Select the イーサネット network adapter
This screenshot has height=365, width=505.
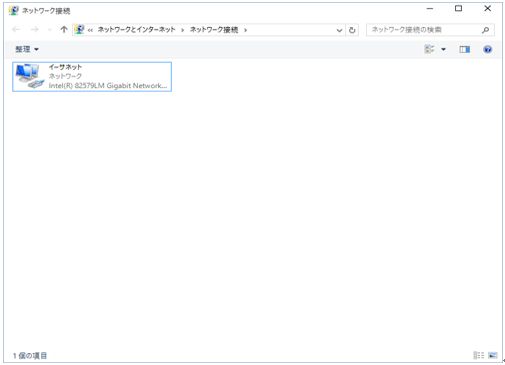(92, 77)
